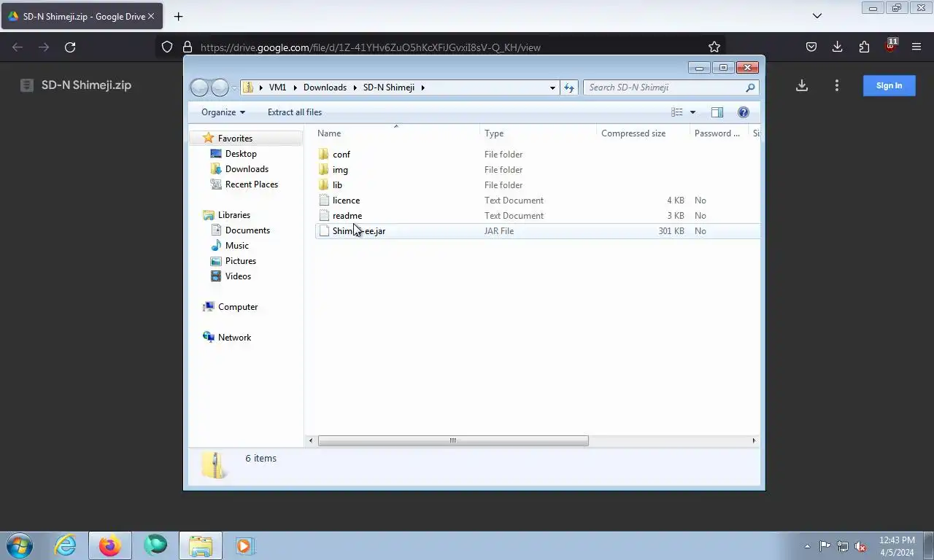Open Music library
934x560 pixels.
[x=236, y=246]
